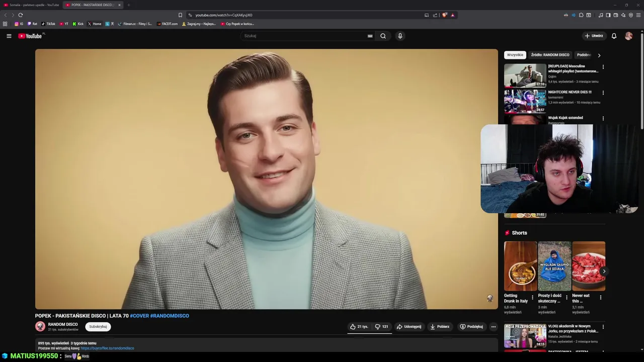The image size is (644, 362).
Task: Open the bookmarks bar apps grid
Action: pyautogui.click(x=5, y=24)
